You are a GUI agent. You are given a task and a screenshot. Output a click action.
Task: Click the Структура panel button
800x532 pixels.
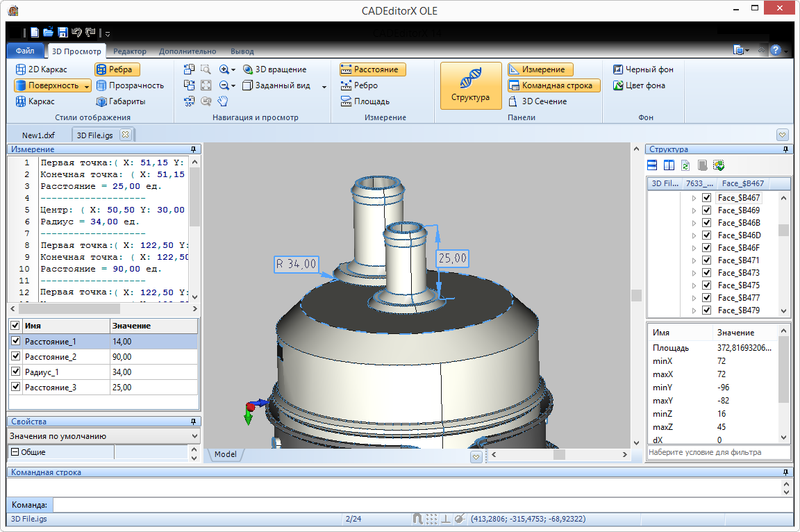(471, 85)
